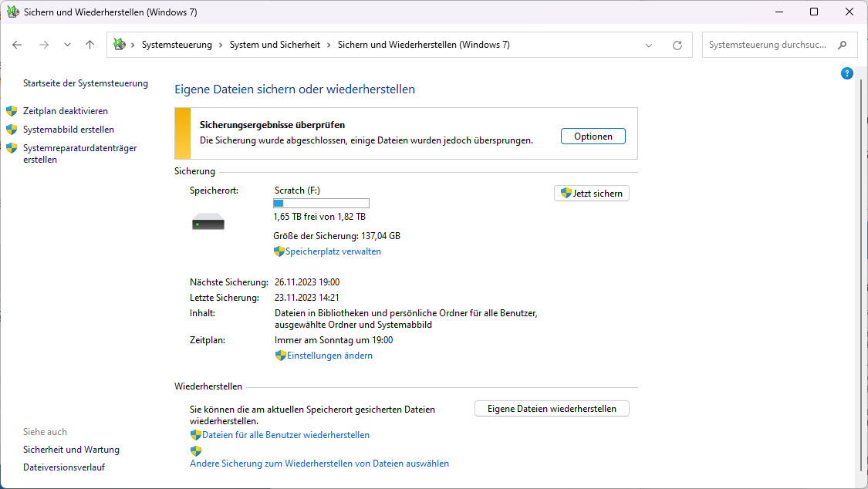Expand the address bar history dropdown
Image resolution: width=868 pixels, height=489 pixels.
(x=649, y=46)
